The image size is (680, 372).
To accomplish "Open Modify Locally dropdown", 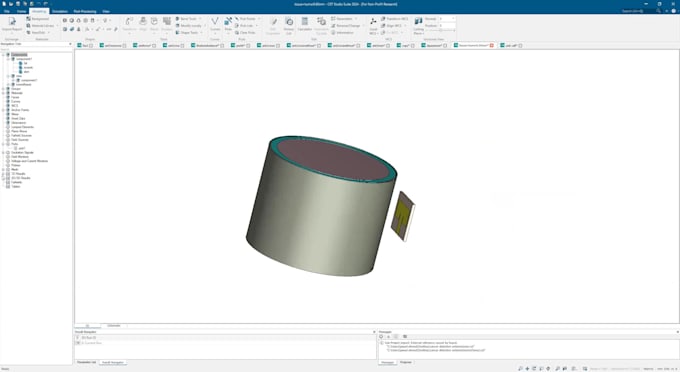I will point(189,26).
